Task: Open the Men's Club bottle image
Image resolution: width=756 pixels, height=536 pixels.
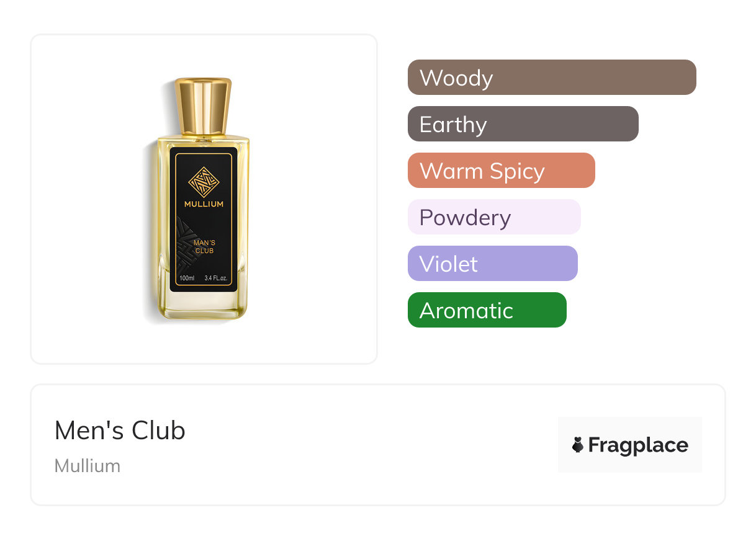Action: click(203, 199)
